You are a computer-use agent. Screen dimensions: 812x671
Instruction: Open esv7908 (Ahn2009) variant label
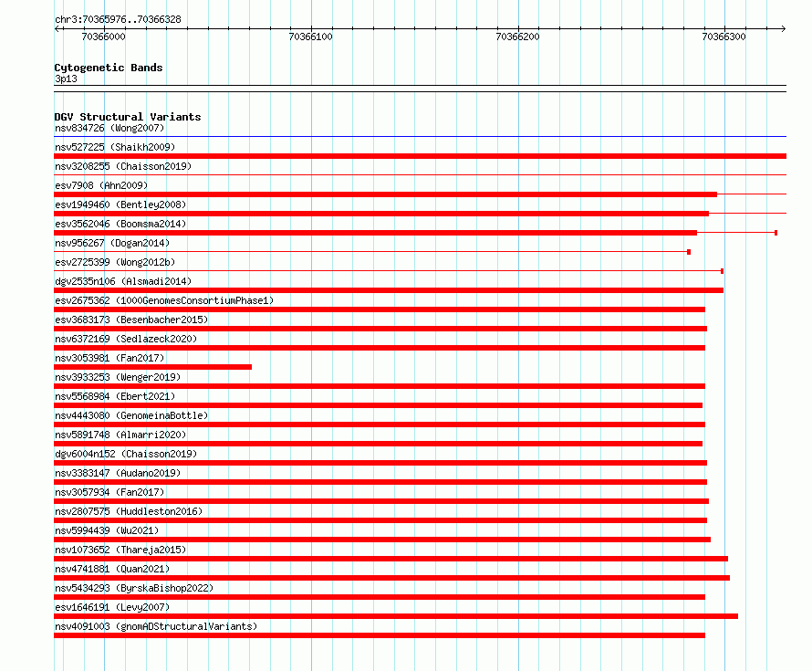tap(101, 185)
